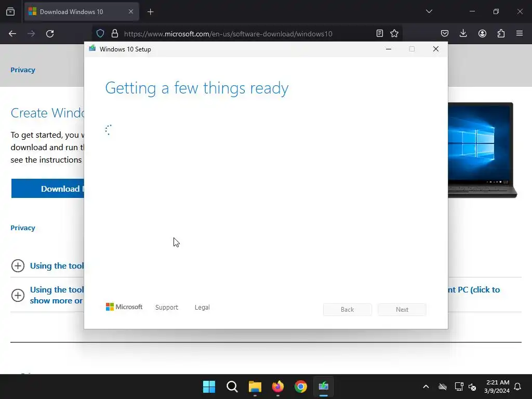Click the Back button in Setup
This screenshot has height=399, width=532.
[x=348, y=310]
